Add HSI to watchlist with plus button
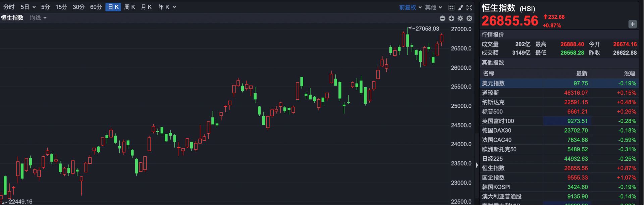Viewport: 644px width, 205px height. [632, 24]
